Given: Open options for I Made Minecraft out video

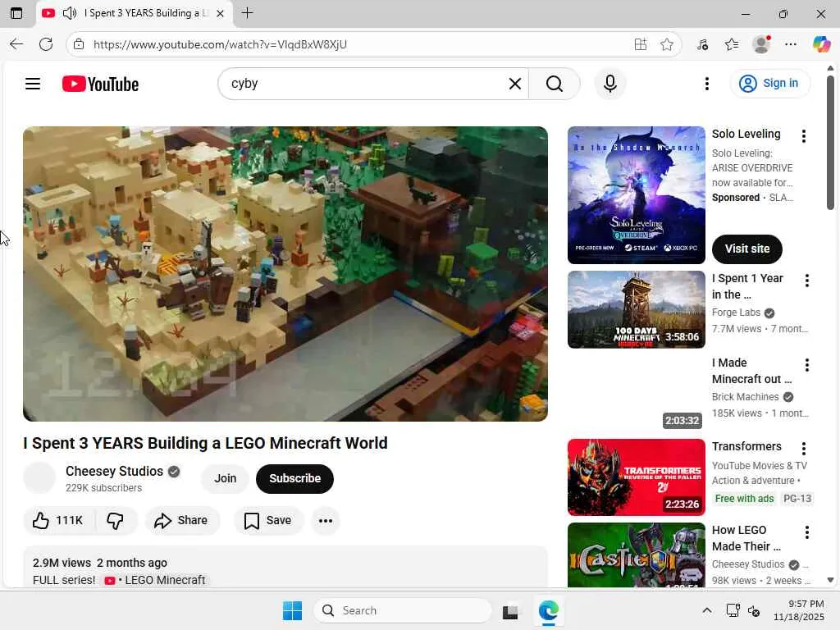Looking at the screenshot, I should click(807, 365).
